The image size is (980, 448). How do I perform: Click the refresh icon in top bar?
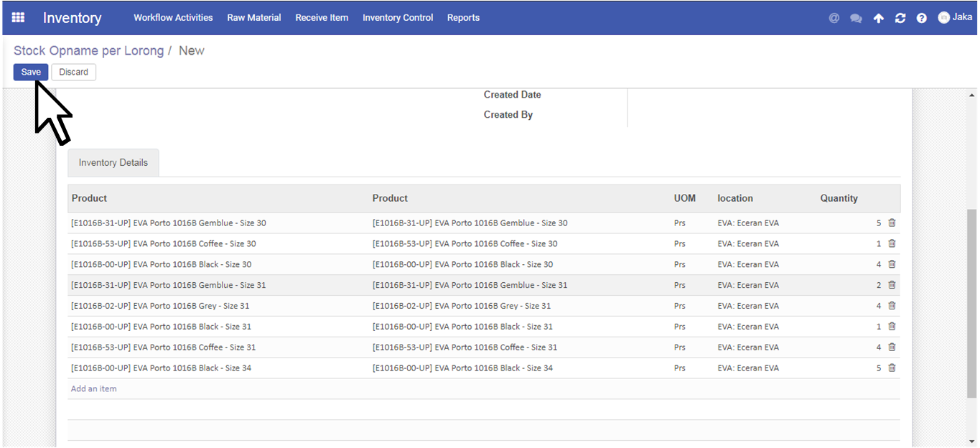900,19
